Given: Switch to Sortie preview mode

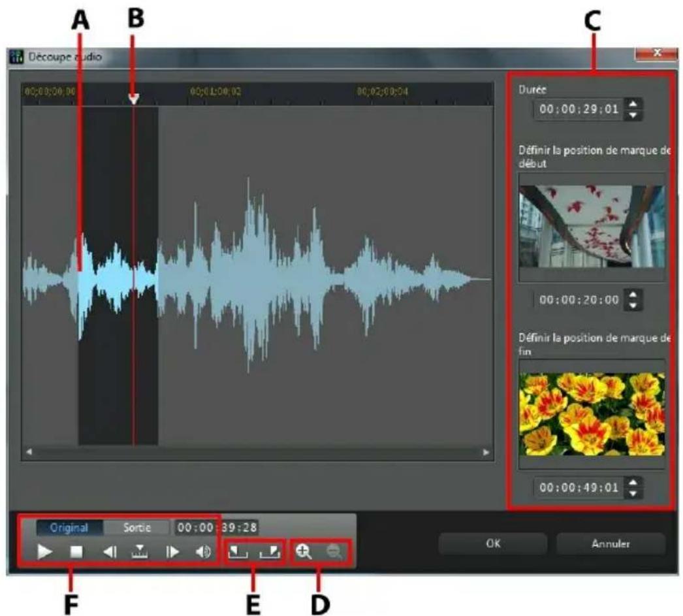Looking at the screenshot, I should point(136,528).
